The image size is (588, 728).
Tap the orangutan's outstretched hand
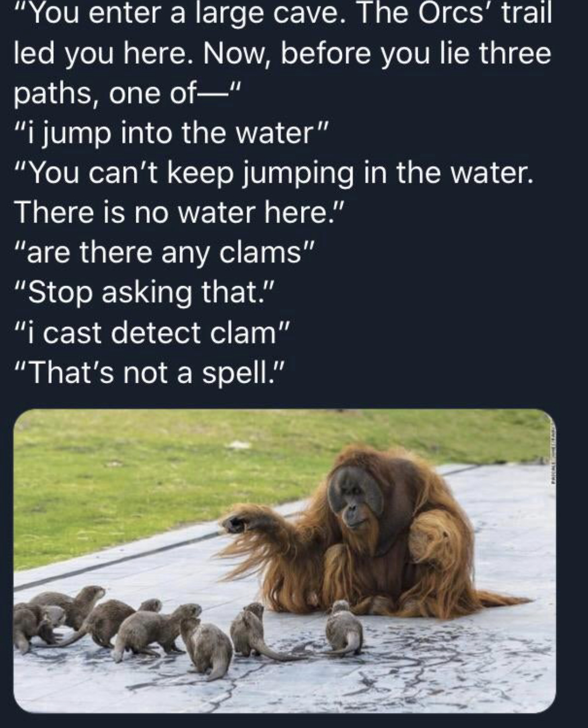[234, 523]
